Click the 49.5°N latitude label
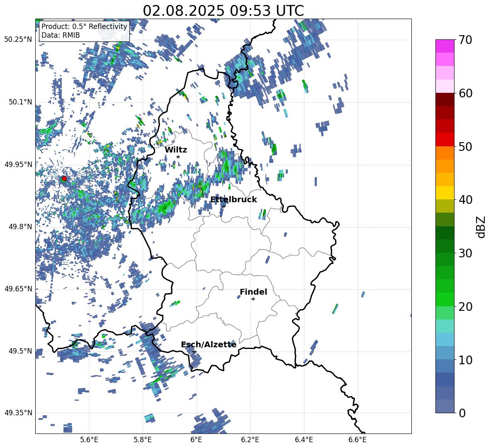491x448 pixels. (x=20, y=351)
